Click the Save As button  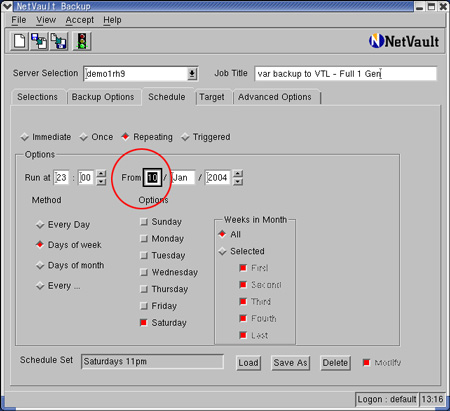tap(290, 363)
